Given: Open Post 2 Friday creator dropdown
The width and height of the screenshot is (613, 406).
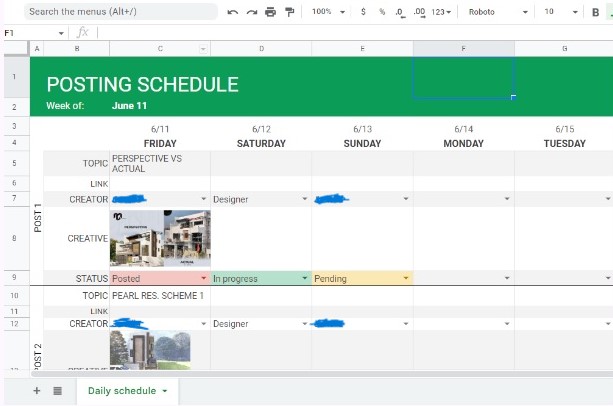Looking at the screenshot, I should click(203, 324).
